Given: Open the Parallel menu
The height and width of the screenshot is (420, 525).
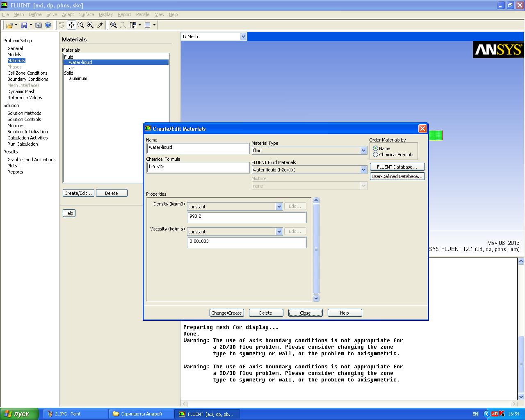Looking at the screenshot, I should pos(143,14).
